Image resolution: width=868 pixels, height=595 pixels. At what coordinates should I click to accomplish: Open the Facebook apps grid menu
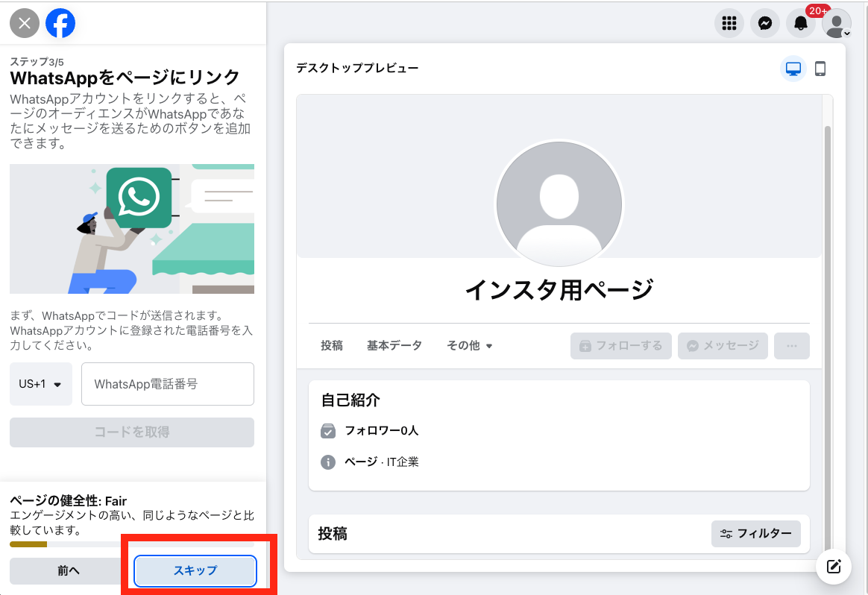[x=729, y=23]
